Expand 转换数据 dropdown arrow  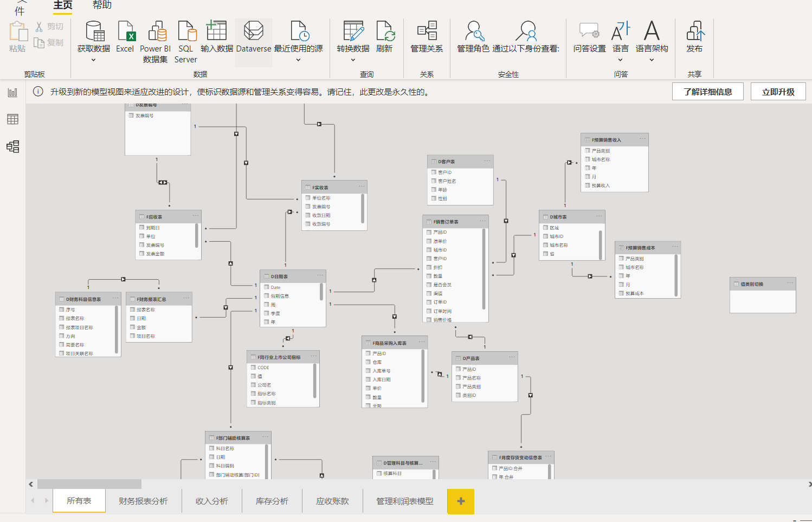pyautogui.click(x=353, y=60)
